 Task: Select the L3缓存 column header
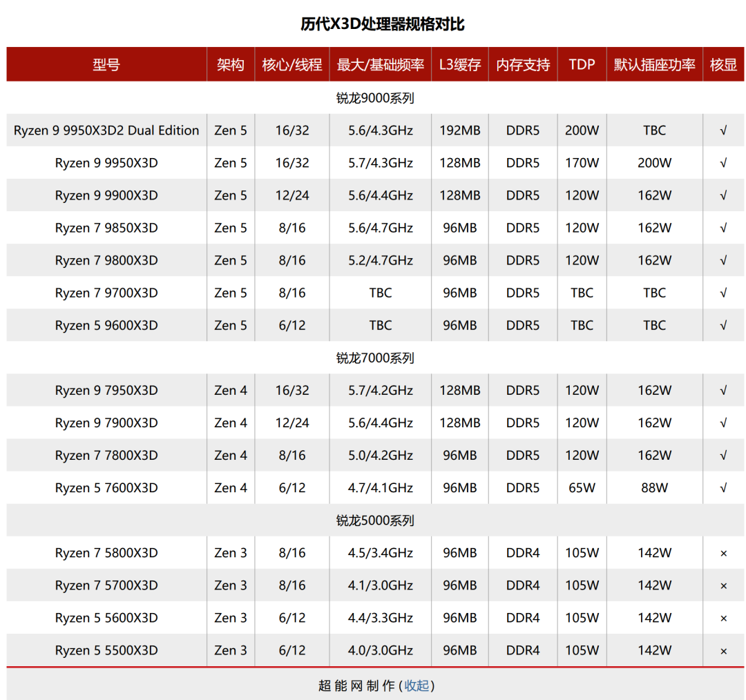pos(460,65)
